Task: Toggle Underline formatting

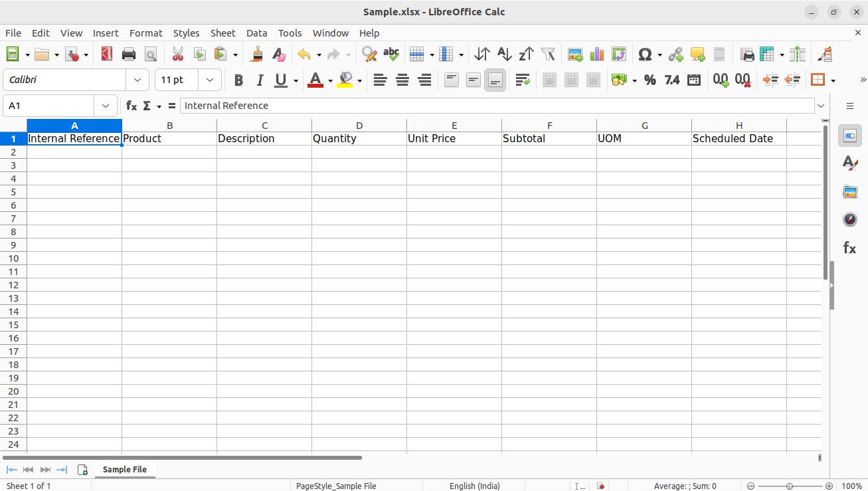Action: click(x=281, y=80)
